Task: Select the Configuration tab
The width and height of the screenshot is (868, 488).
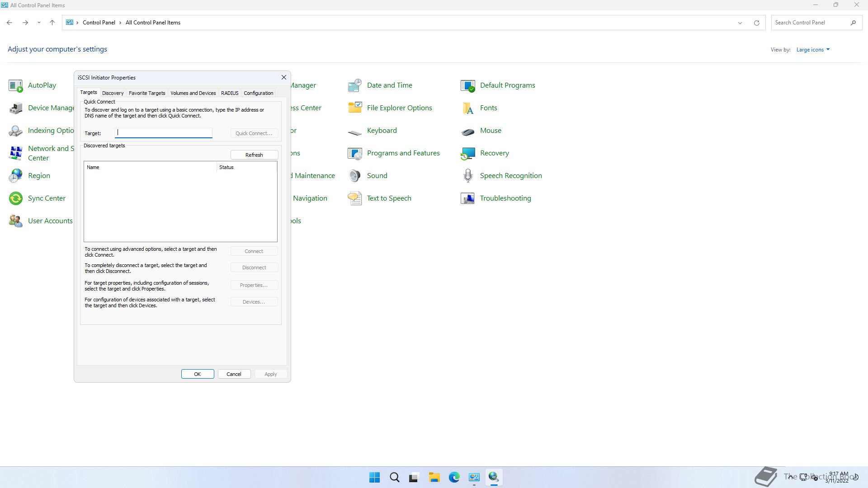Action: coord(259,93)
